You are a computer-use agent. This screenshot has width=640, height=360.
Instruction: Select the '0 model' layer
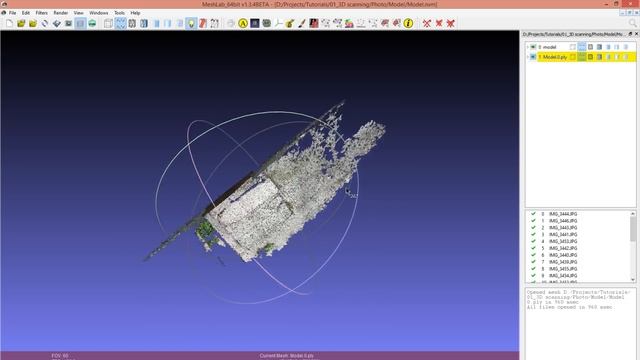coord(547,47)
